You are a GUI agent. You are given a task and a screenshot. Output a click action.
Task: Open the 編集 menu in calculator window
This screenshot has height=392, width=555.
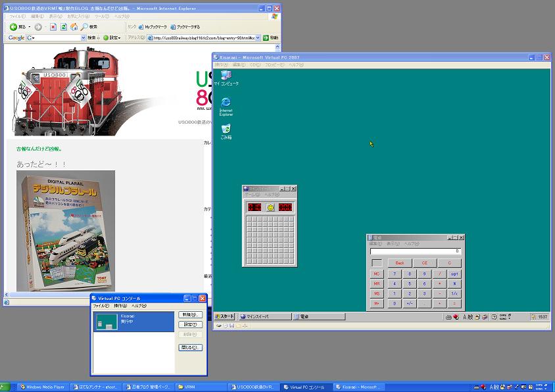click(375, 244)
